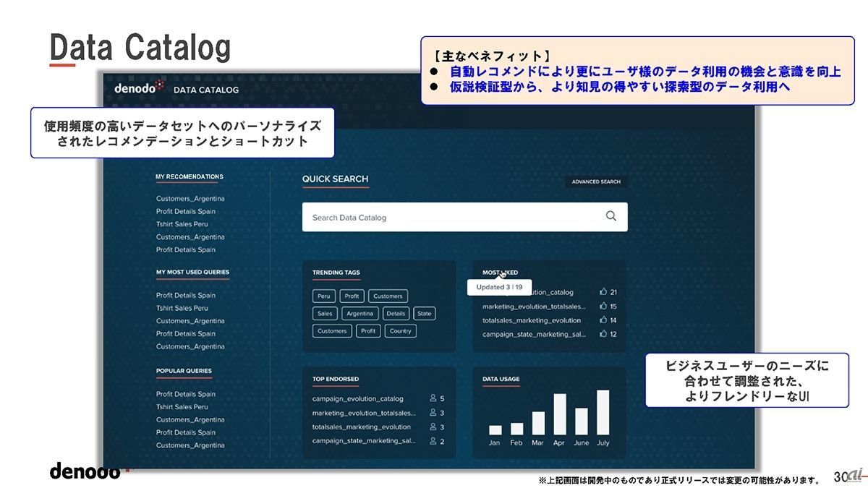Click the person icon next to campaign_evolution_catalog
The width and height of the screenshot is (868, 488).
[433, 398]
